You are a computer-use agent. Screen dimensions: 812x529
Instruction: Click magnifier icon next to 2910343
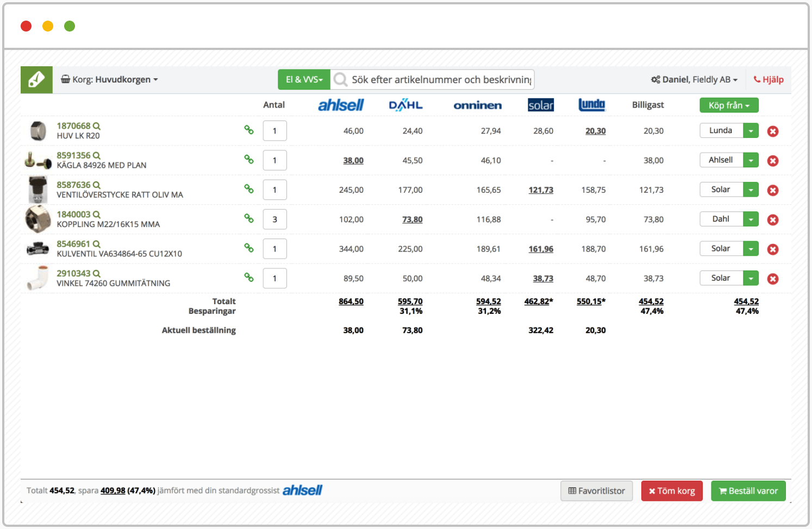tap(97, 273)
